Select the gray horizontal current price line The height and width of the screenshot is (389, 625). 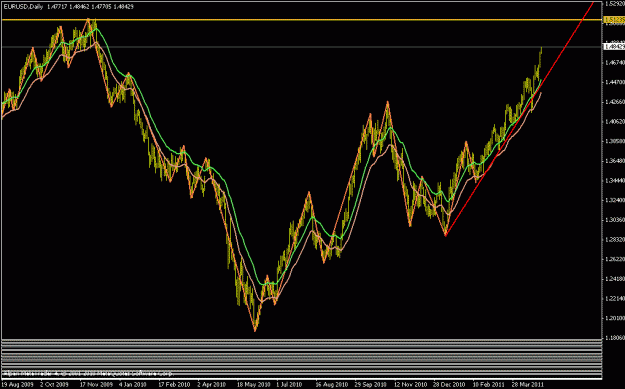[301, 47]
